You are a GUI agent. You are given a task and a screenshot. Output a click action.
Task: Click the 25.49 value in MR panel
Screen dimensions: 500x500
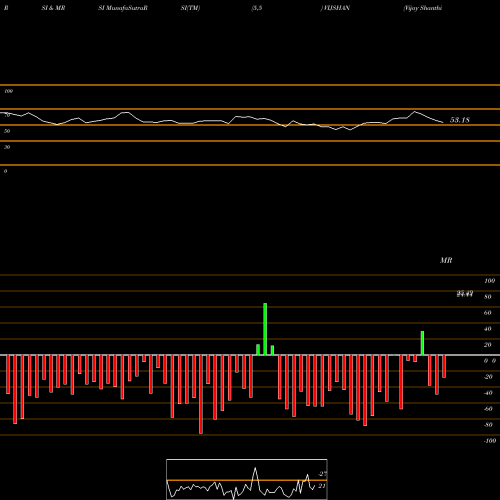465,293
